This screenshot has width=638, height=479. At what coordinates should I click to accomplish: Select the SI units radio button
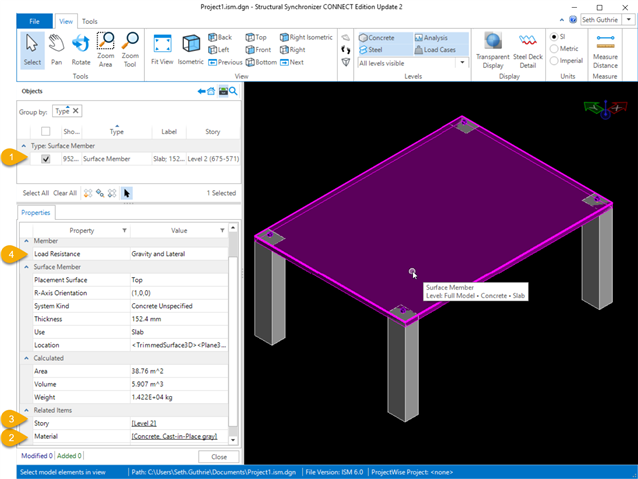[554, 37]
